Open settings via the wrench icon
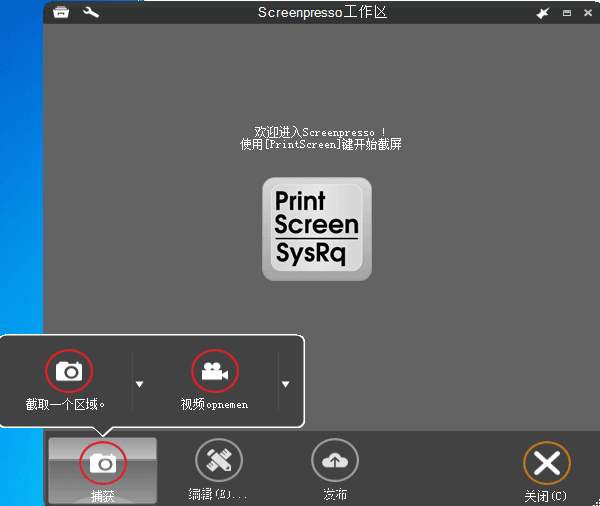600x506 pixels. click(x=91, y=12)
